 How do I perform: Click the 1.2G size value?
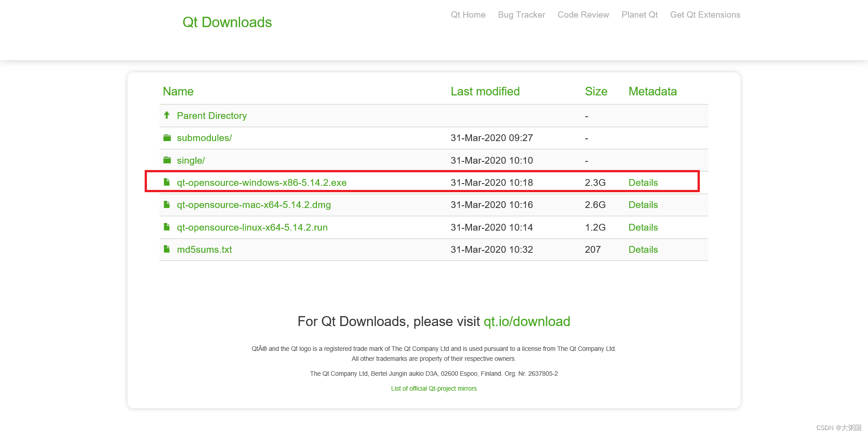point(595,227)
